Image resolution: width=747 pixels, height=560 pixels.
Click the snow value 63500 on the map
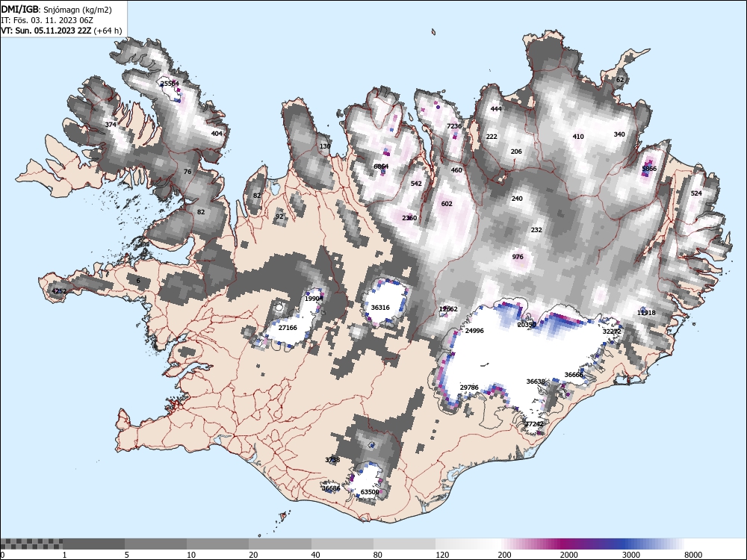pos(371,492)
